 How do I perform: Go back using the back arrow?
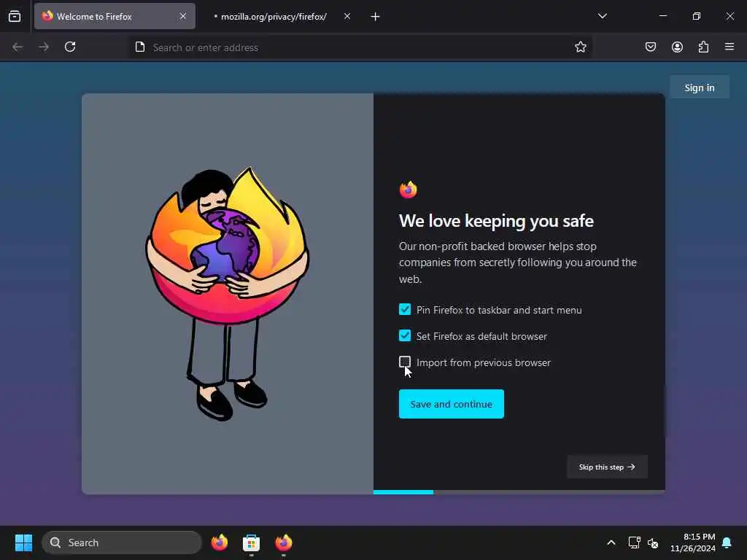tap(18, 47)
